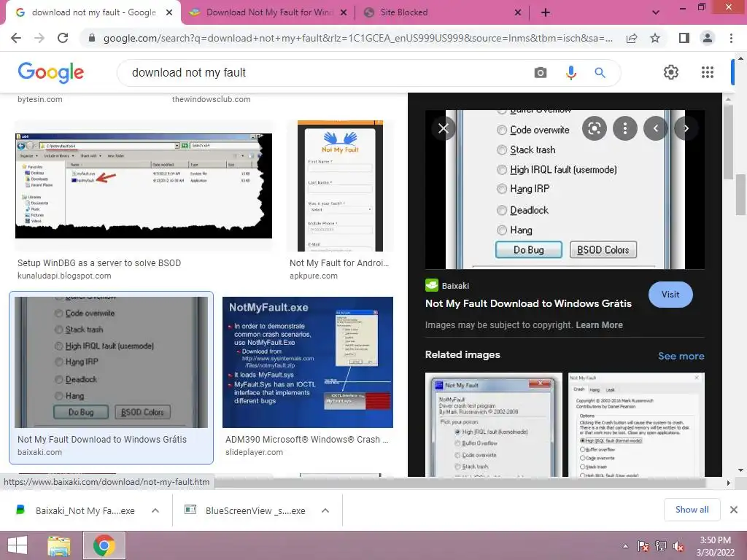Open the kunaludapi.blogspot.com source link
This screenshot has width=747, height=560.
[x=64, y=276]
